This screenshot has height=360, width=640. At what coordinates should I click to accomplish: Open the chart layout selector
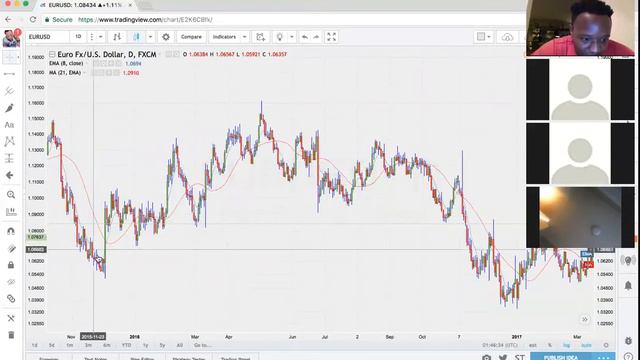tap(484, 37)
